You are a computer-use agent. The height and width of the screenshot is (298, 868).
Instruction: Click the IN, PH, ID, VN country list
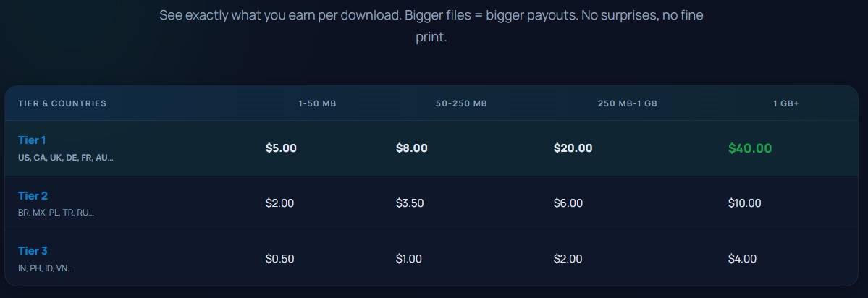45,268
